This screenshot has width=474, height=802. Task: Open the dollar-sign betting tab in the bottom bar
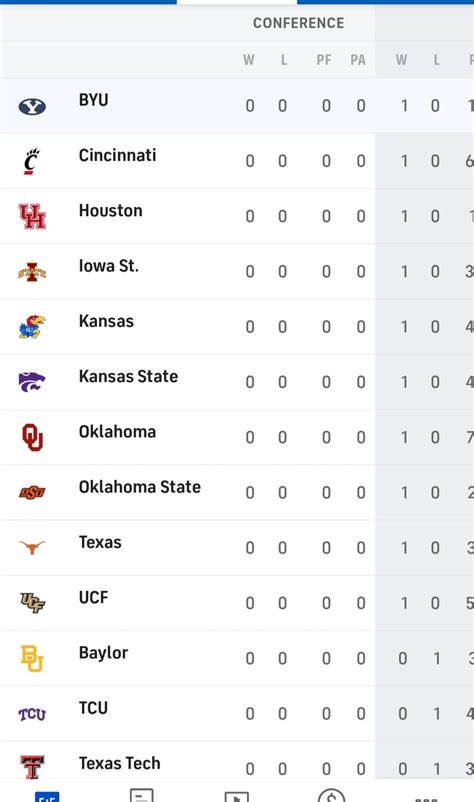pyautogui.click(x=331, y=795)
